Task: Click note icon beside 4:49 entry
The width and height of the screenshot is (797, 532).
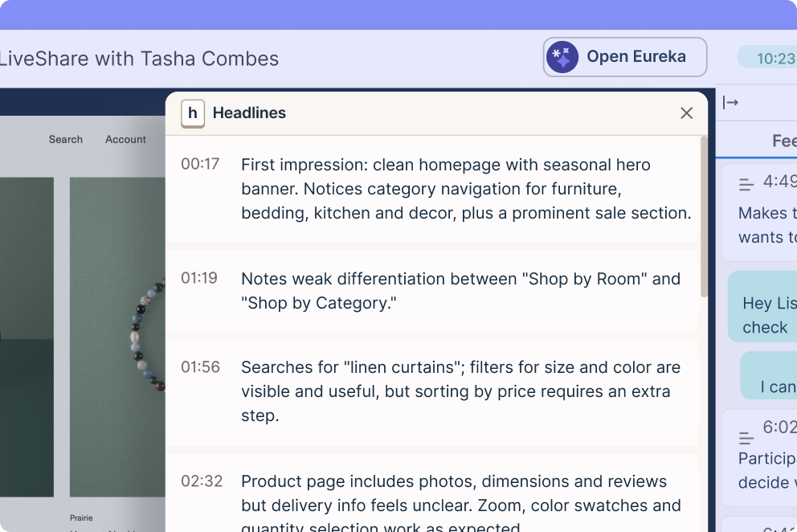Action: pyautogui.click(x=746, y=185)
